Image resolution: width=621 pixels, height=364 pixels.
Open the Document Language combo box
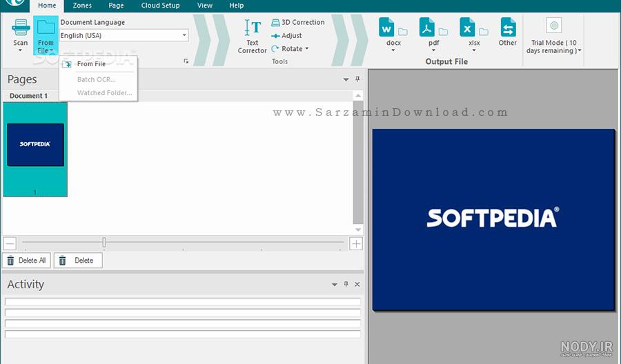tap(124, 35)
